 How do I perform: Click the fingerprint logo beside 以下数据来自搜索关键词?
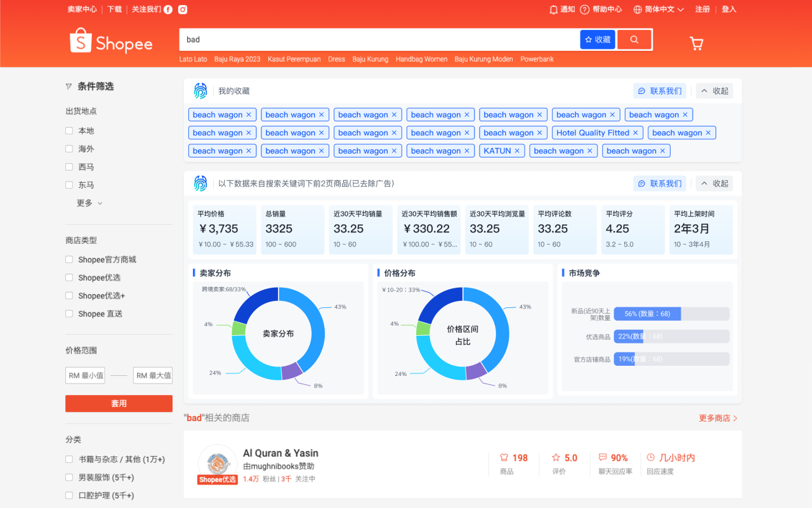200,184
